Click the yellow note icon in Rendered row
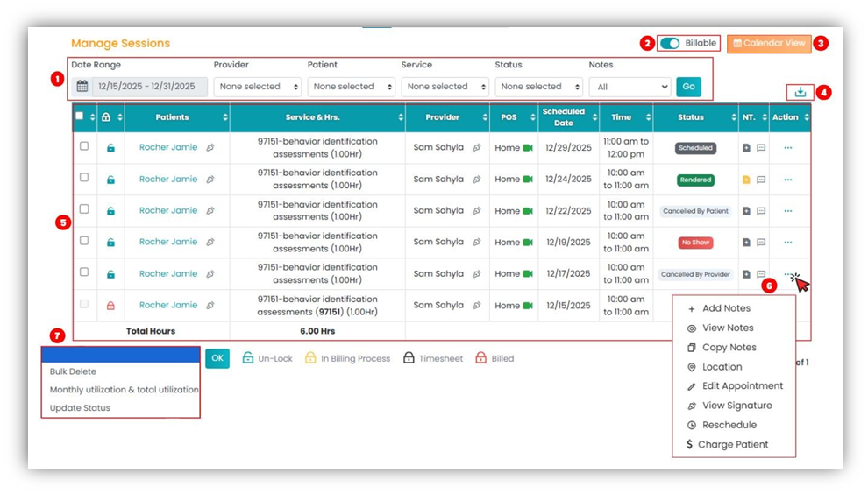This screenshot has width=868, height=494. (746, 180)
